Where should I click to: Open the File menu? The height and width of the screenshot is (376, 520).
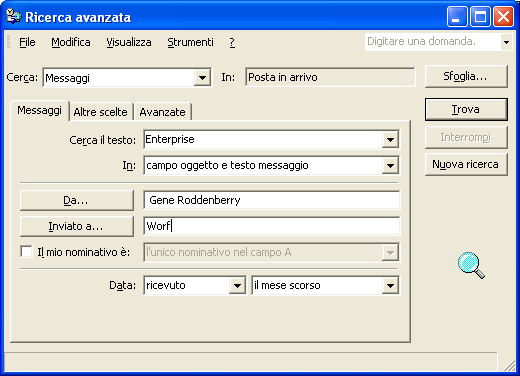click(x=27, y=42)
